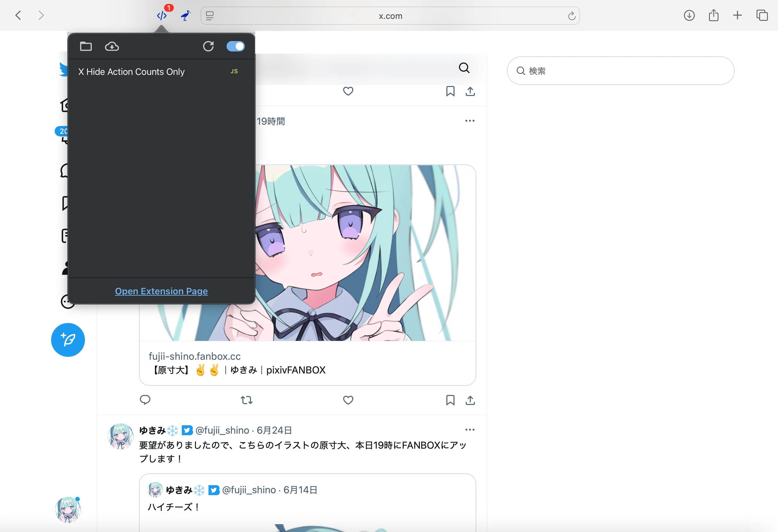The height and width of the screenshot is (532, 778).
Task: Open more options for the 6月24日 post
Action: (x=470, y=429)
